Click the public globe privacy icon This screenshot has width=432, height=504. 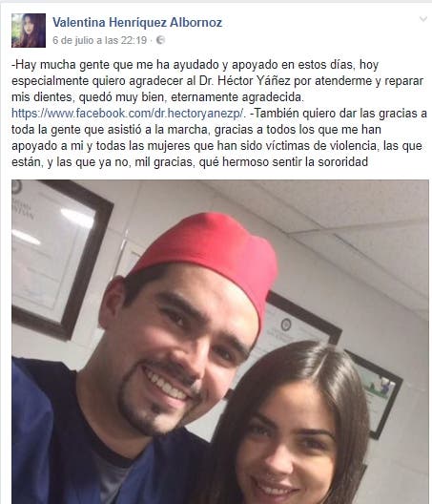click(160, 40)
